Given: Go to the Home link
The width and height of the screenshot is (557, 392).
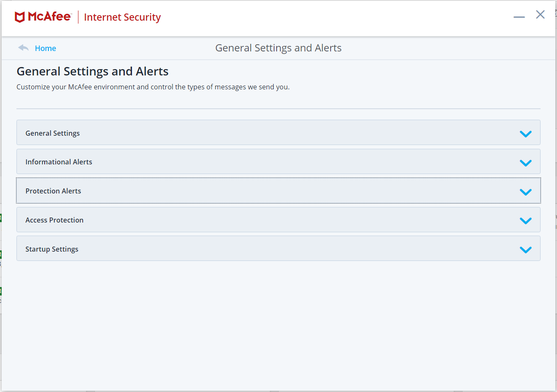Looking at the screenshot, I should point(46,48).
